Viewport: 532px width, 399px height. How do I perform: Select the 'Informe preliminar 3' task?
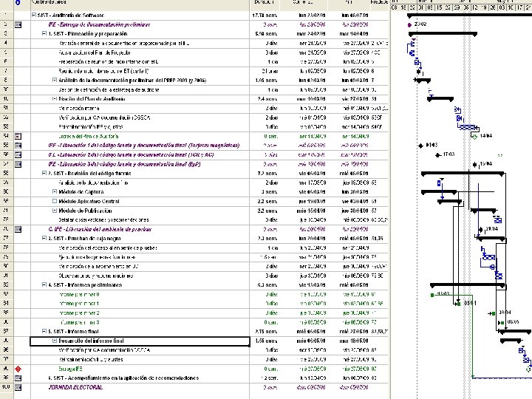(x=80, y=322)
